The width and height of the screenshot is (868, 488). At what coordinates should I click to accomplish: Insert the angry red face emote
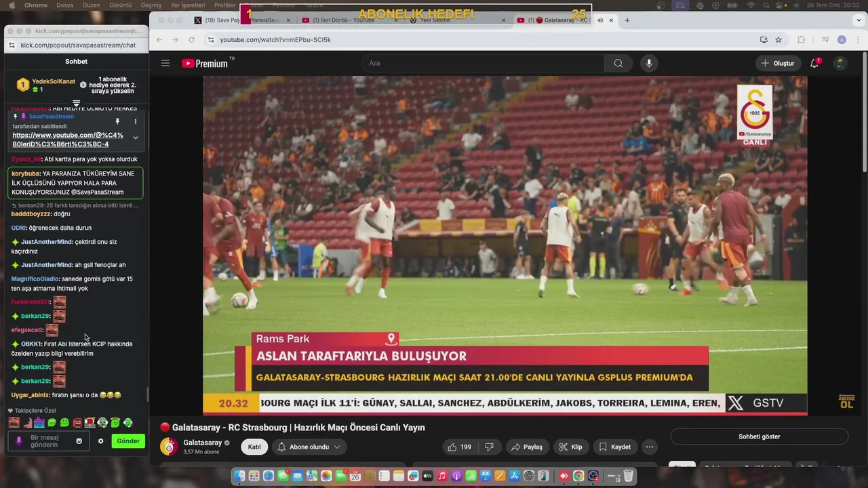[x=77, y=423]
